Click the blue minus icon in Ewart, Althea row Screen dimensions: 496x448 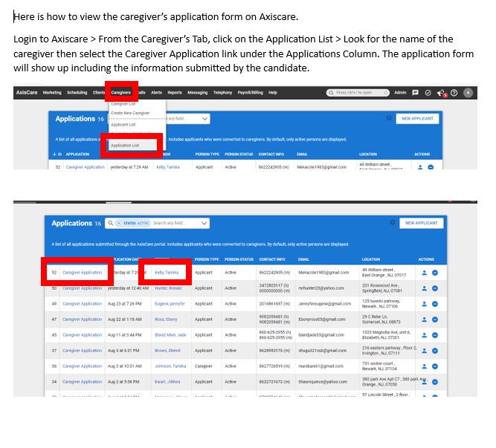point(435,382)
